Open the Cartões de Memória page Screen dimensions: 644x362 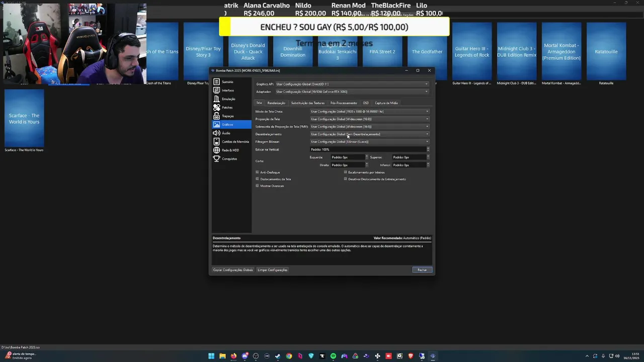[231, 142]
